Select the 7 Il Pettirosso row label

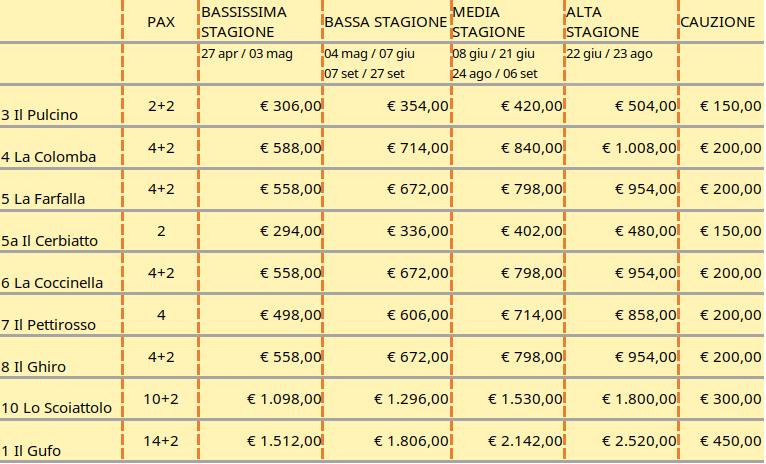point(48,325)
